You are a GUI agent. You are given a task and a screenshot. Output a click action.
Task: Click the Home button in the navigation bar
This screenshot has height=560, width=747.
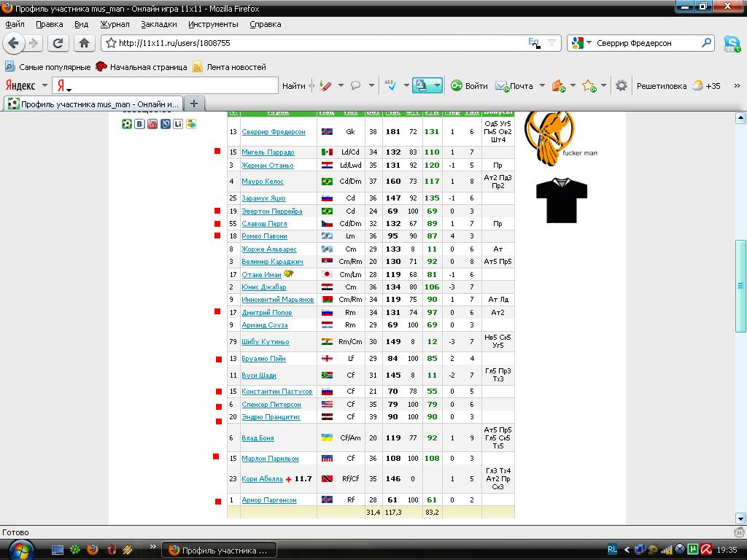pos(84,43)
